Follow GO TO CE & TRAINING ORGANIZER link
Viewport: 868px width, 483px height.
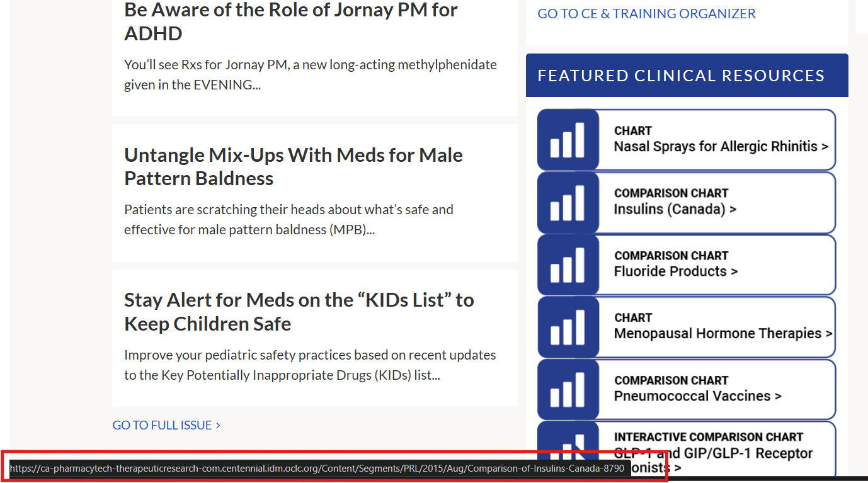coord(646,14)
